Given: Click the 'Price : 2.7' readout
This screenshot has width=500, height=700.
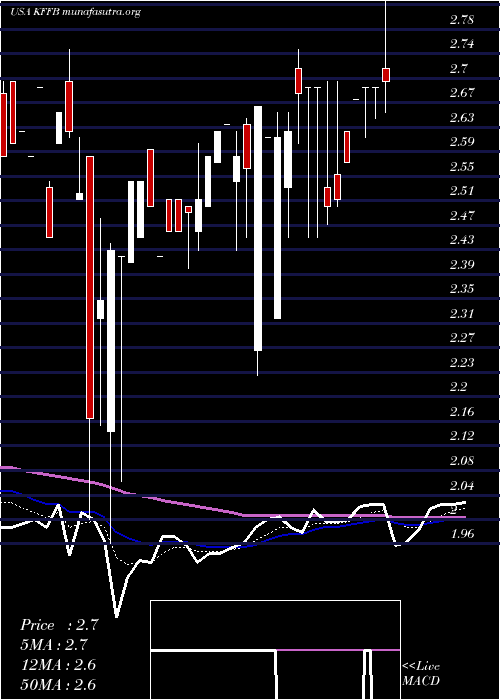Looking at the screenshot, I should point(59,625).
